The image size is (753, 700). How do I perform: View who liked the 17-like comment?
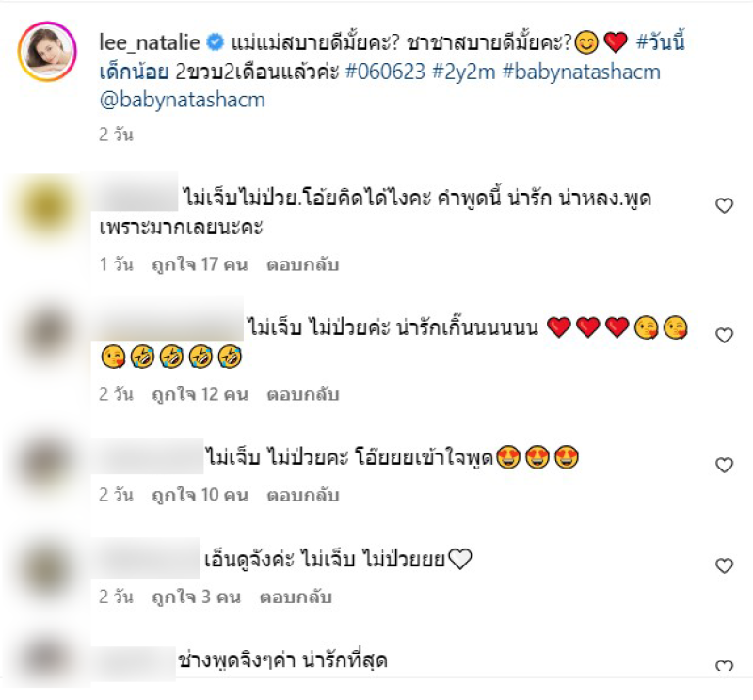point(200,264)
